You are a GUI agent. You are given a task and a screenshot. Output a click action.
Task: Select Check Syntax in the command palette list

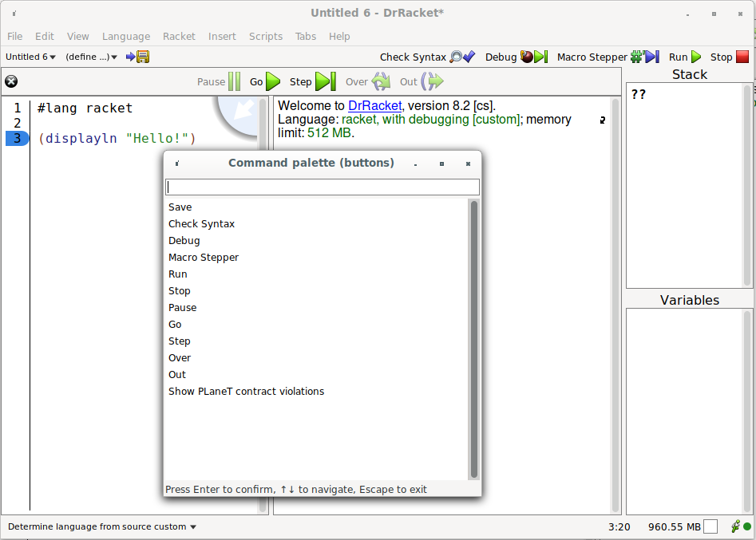tap(316, 224)
